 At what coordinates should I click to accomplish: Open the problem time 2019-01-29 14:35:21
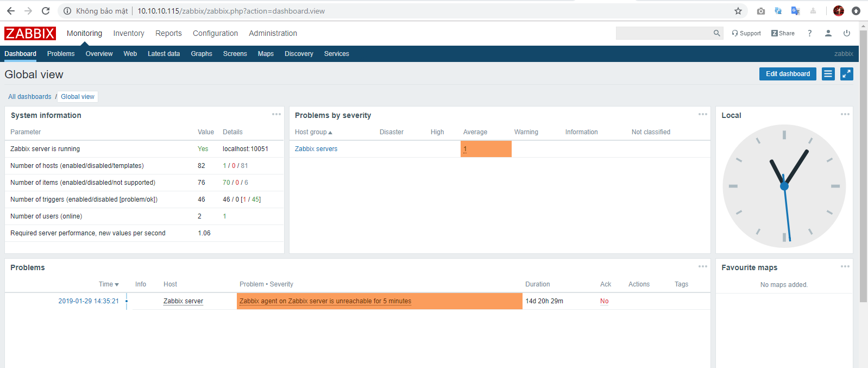point(89,301)
